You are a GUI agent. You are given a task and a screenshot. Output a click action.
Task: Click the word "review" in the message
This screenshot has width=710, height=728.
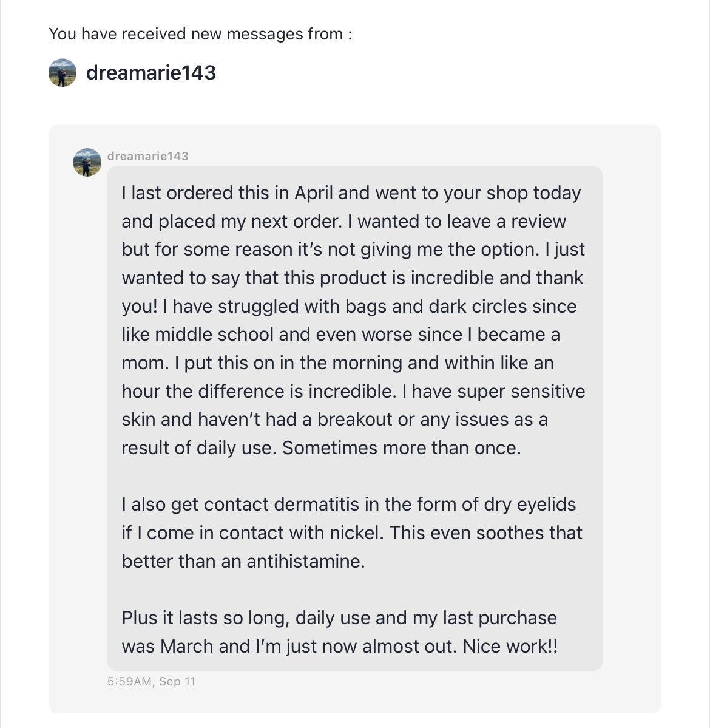coord(538,221)
